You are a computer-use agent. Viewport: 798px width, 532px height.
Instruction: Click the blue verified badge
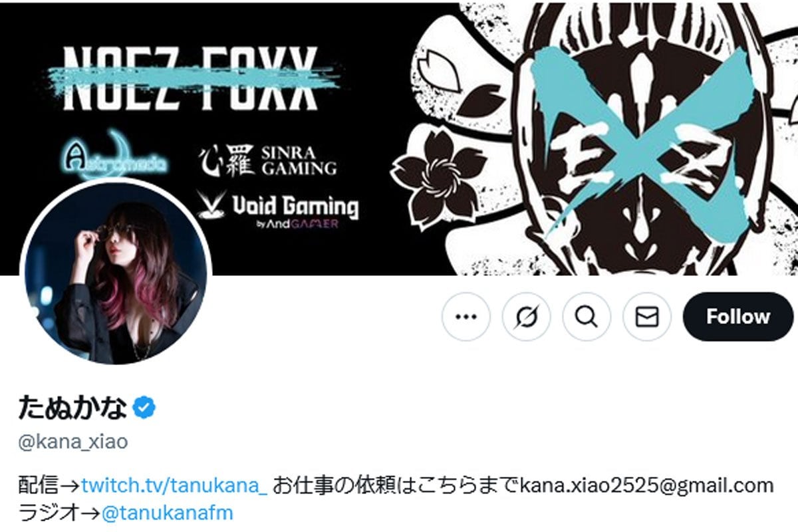pos(144,407)
